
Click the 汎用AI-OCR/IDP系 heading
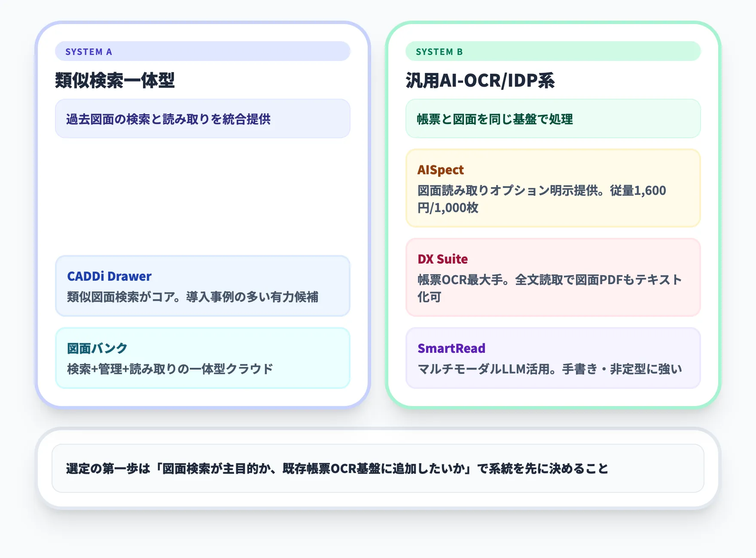(480, 79)
